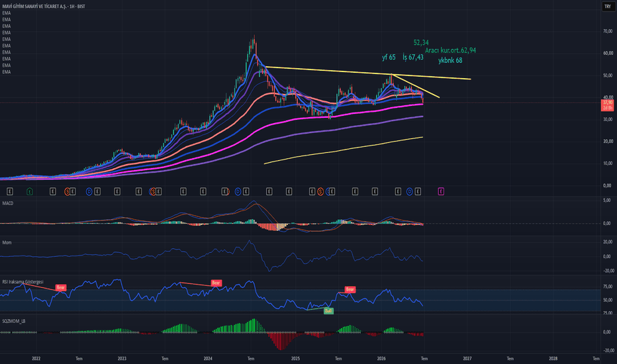Select the 'ykbnk 68' text annotation
Screen dimensions: 617x364
450,61
